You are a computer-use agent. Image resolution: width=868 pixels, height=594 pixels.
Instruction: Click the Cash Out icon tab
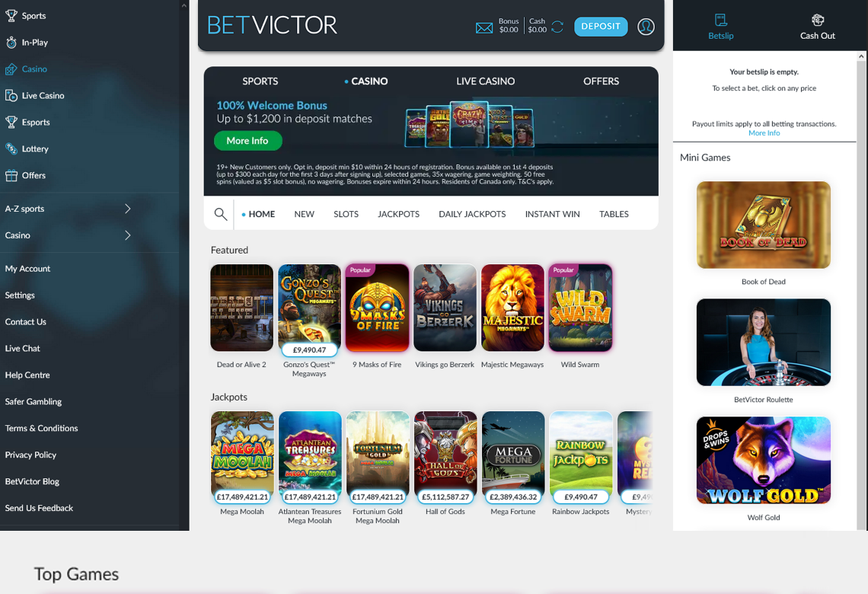pyautogui.click(x=817, y=27)
